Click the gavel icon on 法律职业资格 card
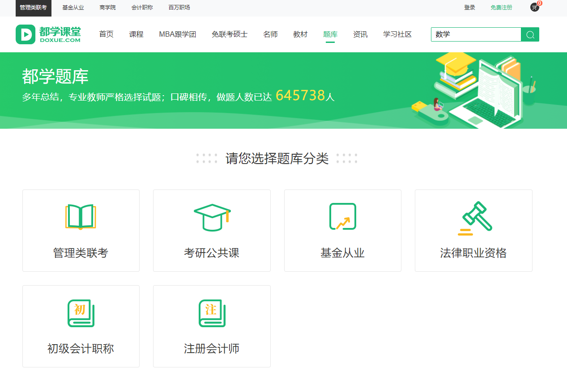 (473, 217)
